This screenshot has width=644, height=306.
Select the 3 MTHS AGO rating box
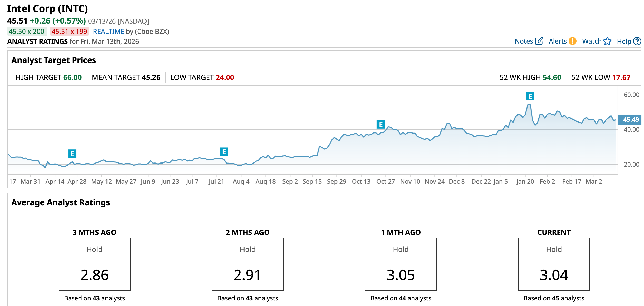pos(94,264)
